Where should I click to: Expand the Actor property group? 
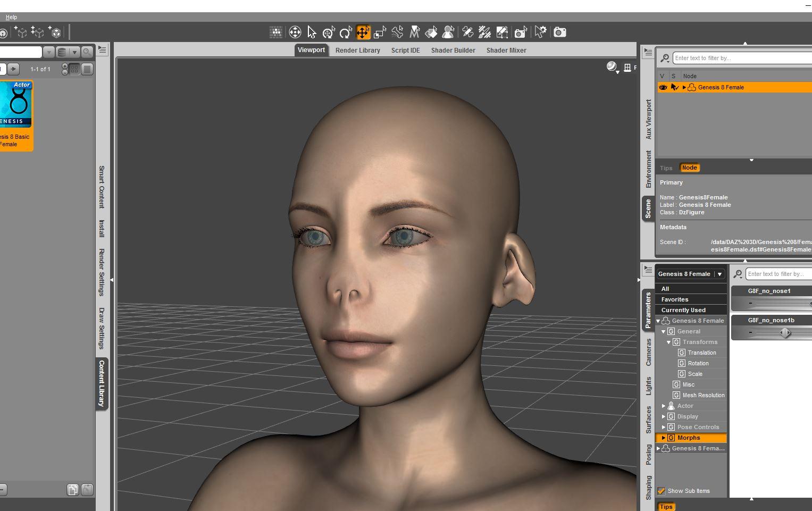pyautogui.click(x=663, y=406)
